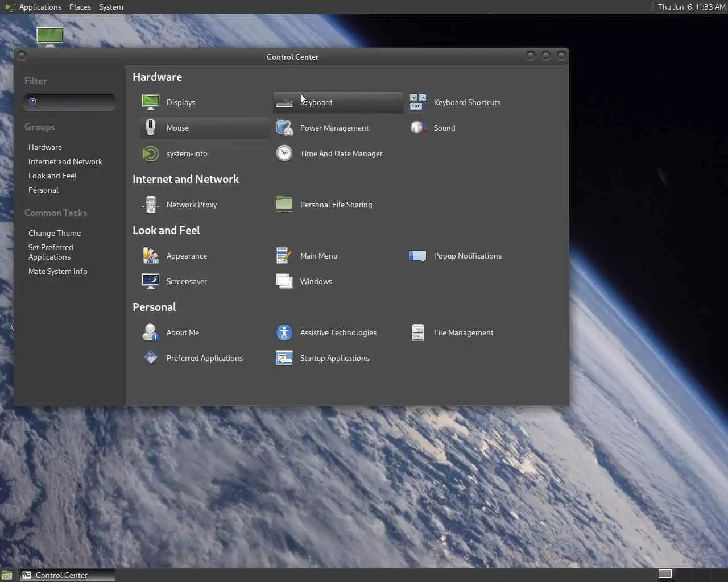Click the Startup Applications label
Viewport: 728px width, 582px height.
tap(334, 358)
